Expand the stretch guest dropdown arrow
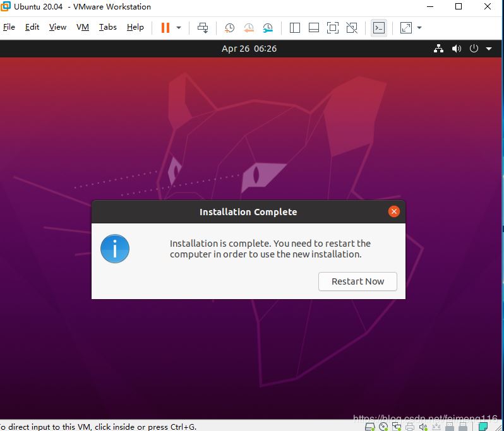 (419, 28)
